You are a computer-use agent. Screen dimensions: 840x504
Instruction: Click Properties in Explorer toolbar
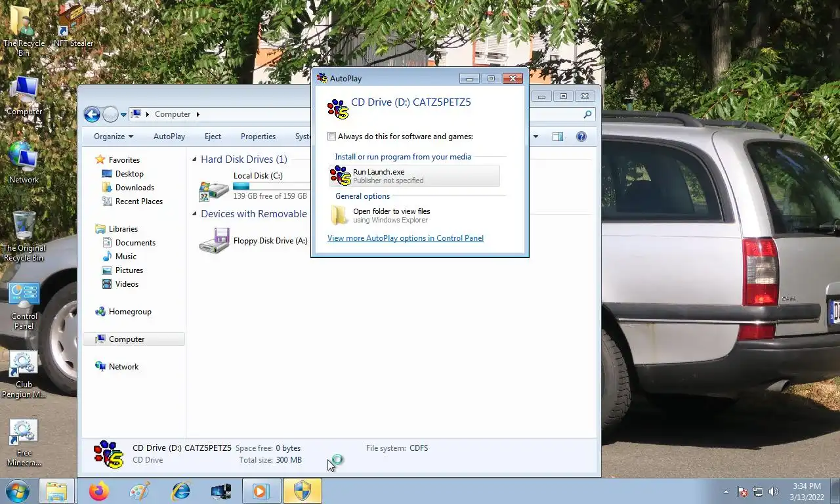258,136
